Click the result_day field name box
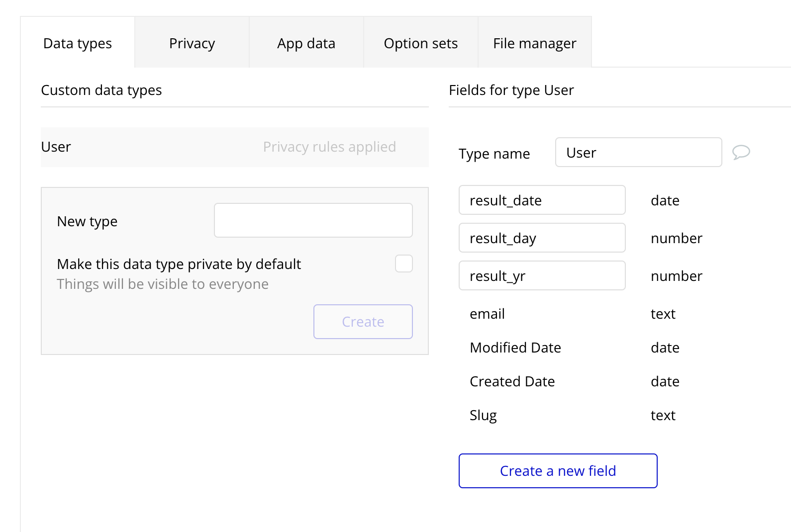 coord(542,238)
